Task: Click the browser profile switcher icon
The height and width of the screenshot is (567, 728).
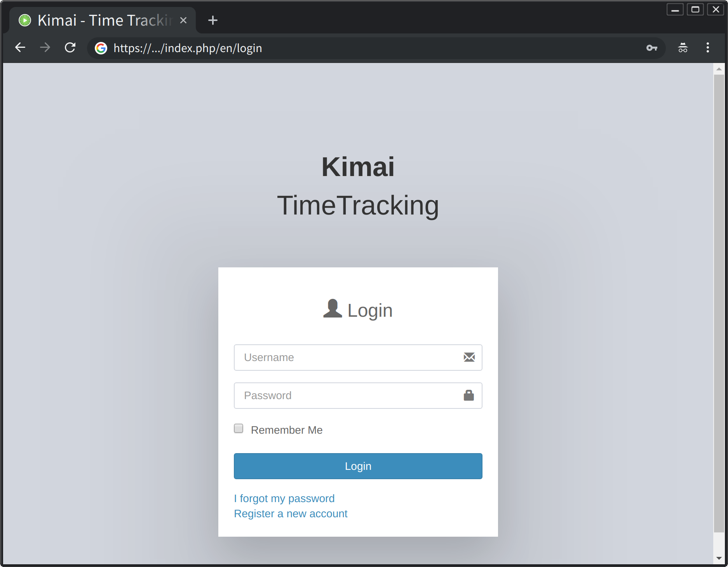Action: [683, 48]
